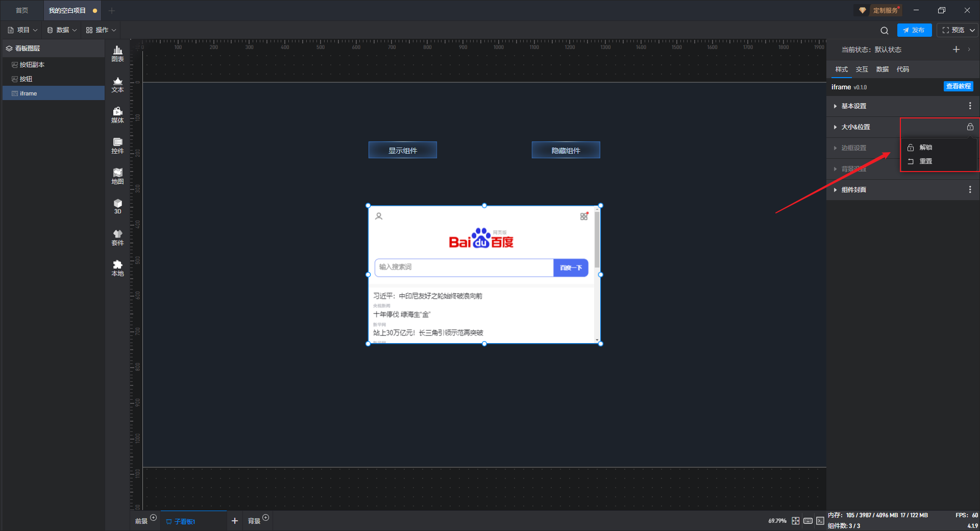
Task: Click the 显示组件 button on canvas
Action: coord(403,150)
